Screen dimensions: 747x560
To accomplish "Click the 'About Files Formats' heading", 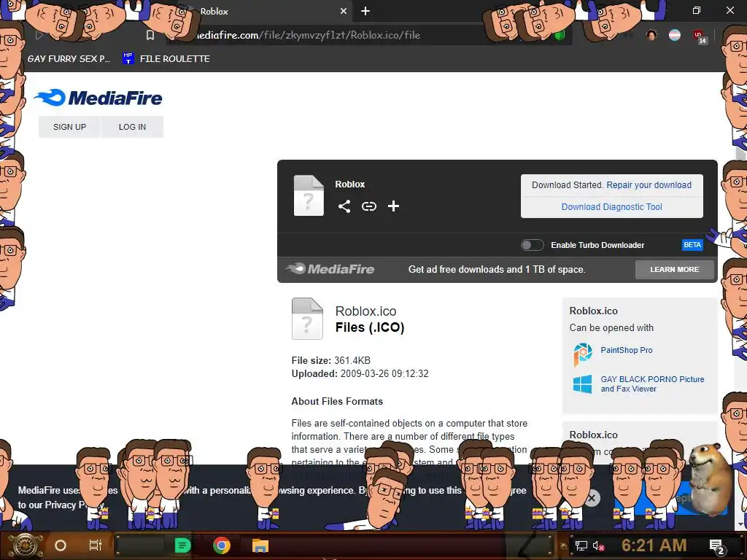I will pyautogui.click(x=337, y=402).
